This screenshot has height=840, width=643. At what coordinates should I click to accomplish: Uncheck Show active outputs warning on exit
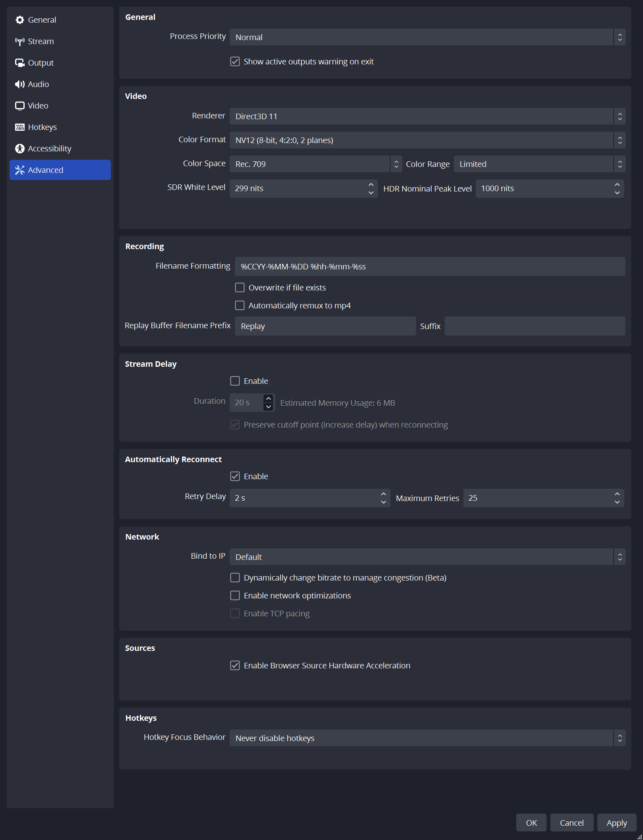pos(235,61)
